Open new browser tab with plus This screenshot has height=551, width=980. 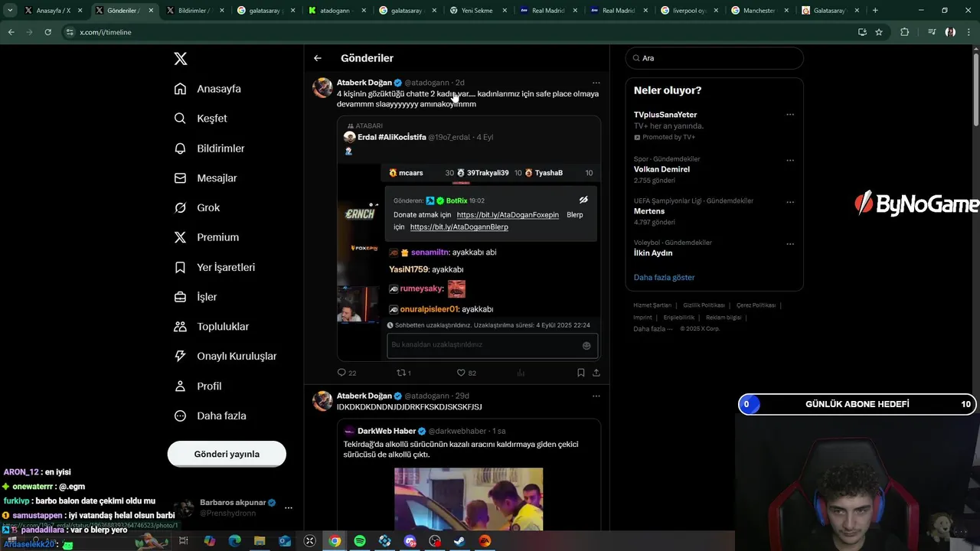[x=875, y=11]
